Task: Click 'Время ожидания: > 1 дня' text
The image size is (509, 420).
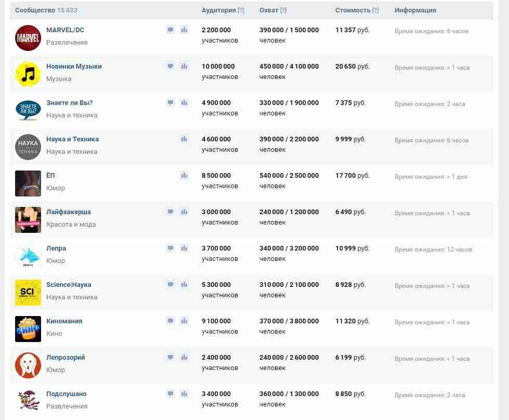Action: point(431,177)
